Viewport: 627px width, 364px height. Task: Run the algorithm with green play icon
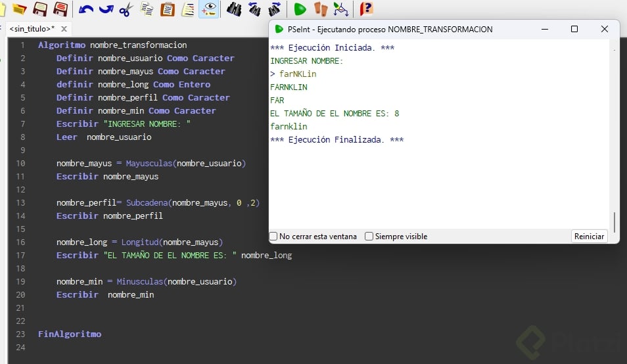pyautogui.click(x=300, y=9)
